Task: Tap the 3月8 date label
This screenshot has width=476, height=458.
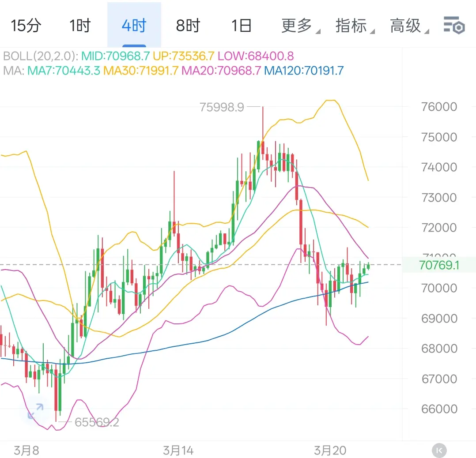Action: point(26,450)
